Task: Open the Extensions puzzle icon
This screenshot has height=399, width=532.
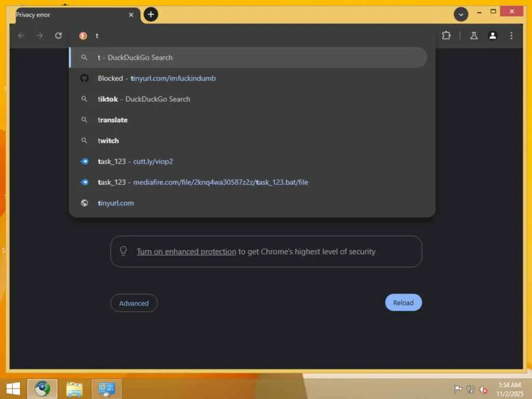Action: click(x=446, y=35)
